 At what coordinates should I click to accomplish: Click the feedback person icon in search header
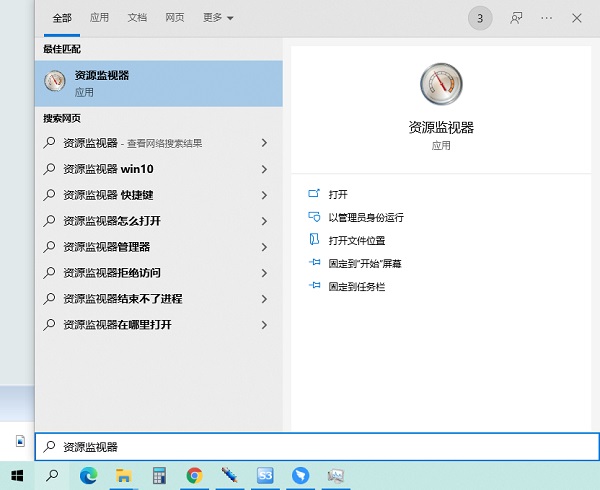tap(516, 18)
